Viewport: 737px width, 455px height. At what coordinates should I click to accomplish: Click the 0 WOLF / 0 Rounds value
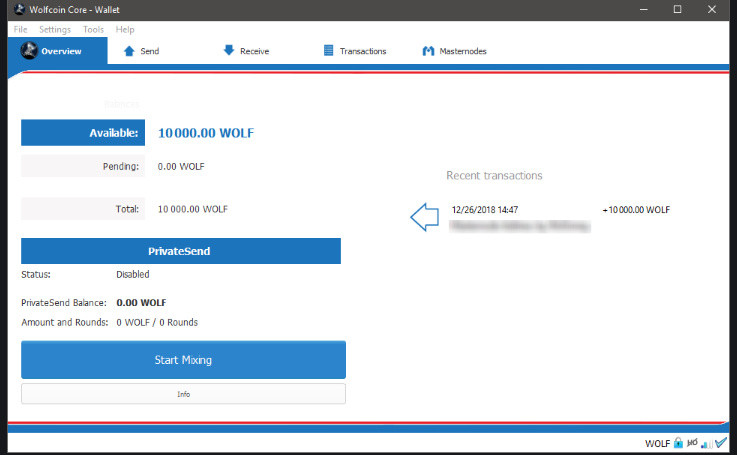tap(157, 322)
